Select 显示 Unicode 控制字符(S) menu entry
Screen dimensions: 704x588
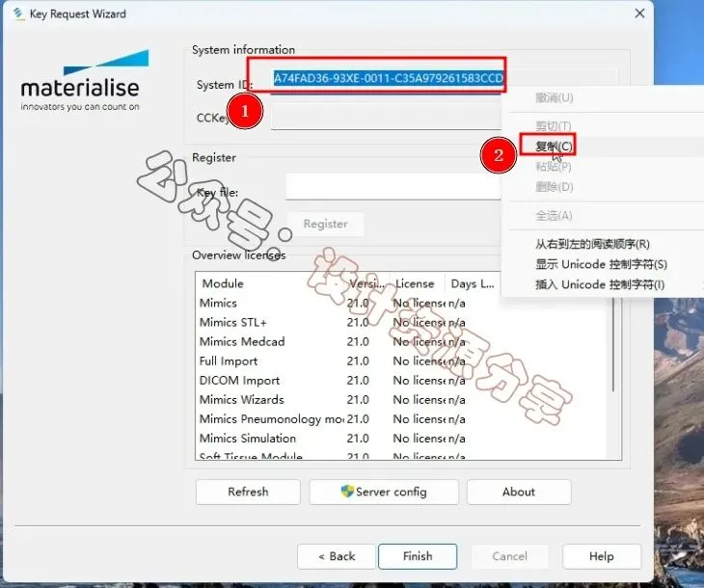[x=601, y=264]
